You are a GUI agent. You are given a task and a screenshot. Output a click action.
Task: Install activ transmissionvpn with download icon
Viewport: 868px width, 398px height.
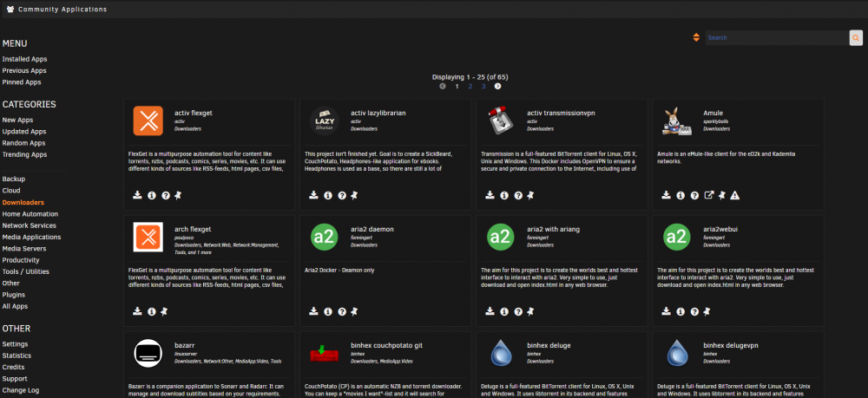pyautogui.click(x=490, y=195)
